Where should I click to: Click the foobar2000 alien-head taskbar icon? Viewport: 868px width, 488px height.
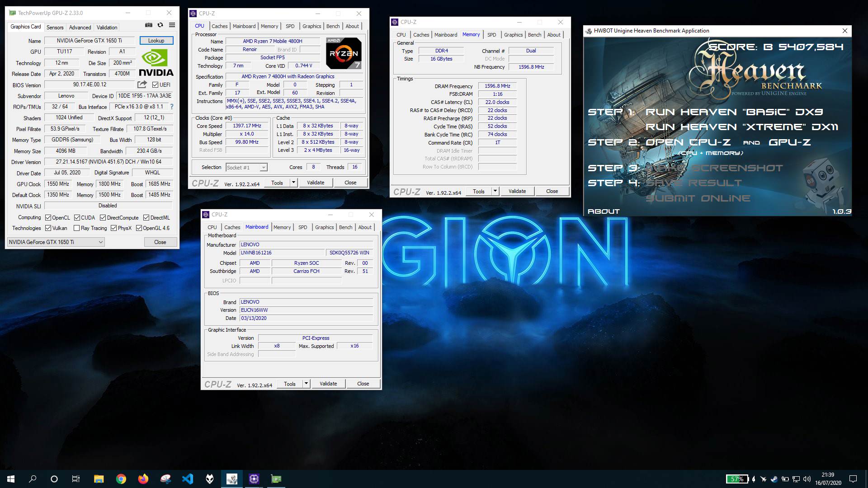209,479
